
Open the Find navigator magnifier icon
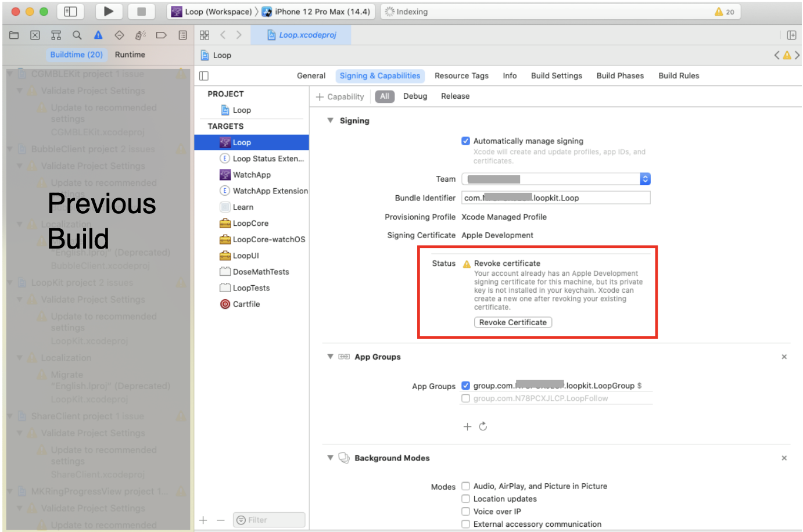coord(77,35)
